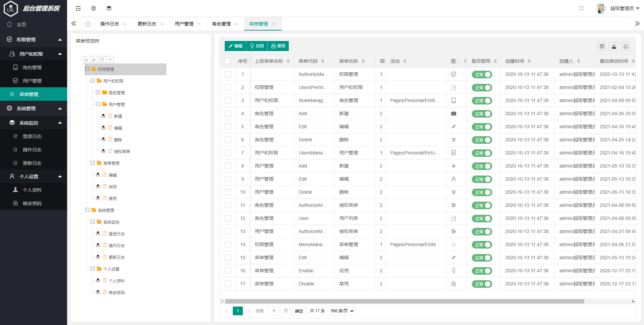Image resolution: width=644 pixels, height=325 pixels.
Task: Check the checkbox for row 序号 5
Action: (228, 127)
